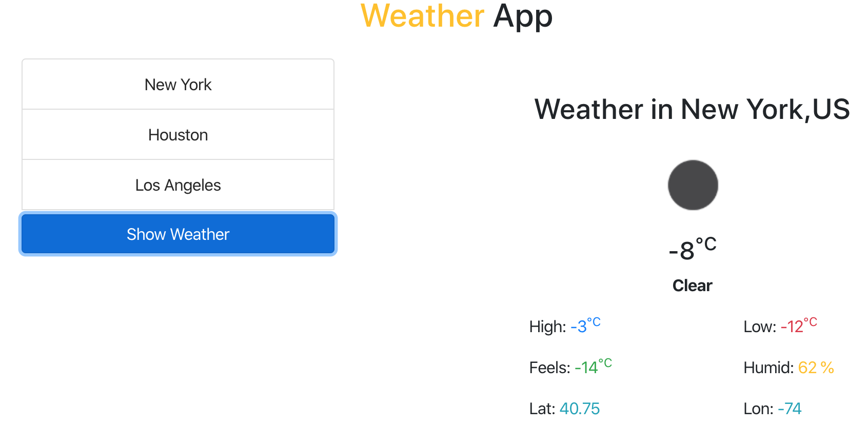Click the bold "Clear" condition text
Viewport: 868px width, 448px height.
692,286
